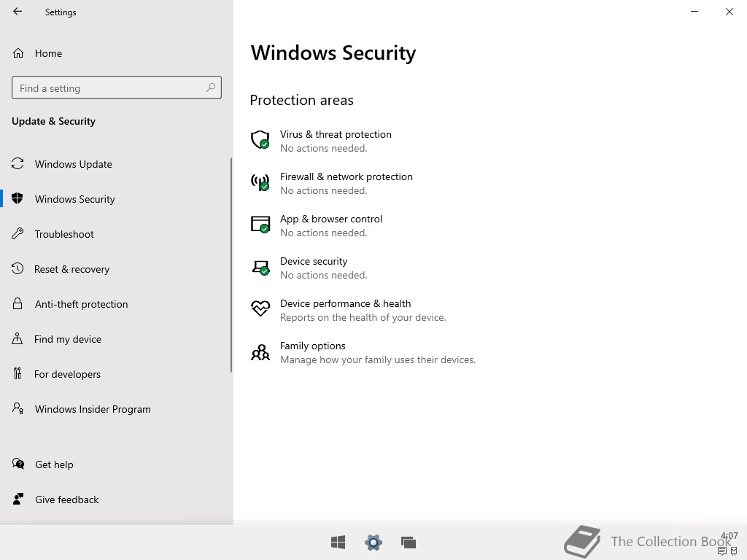This screenshot has width=747, height=560.
Task: Click the back arrow in Settings
Action: tap(18, 12)
